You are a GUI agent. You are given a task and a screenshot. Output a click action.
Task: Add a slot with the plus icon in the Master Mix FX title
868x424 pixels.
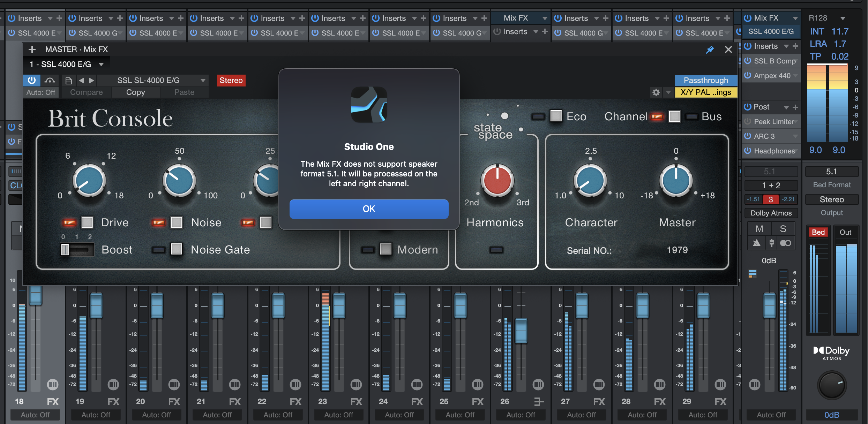pyautogui.click(x=32, y=50)
